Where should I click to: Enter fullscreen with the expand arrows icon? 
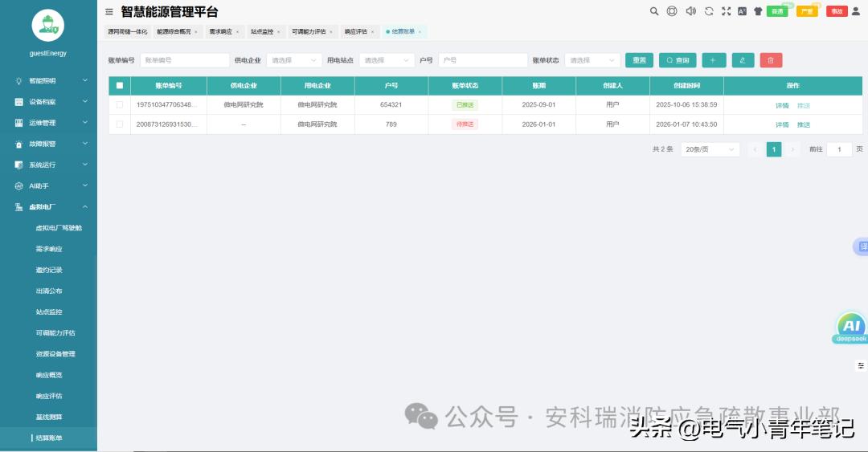coord(726,11)
